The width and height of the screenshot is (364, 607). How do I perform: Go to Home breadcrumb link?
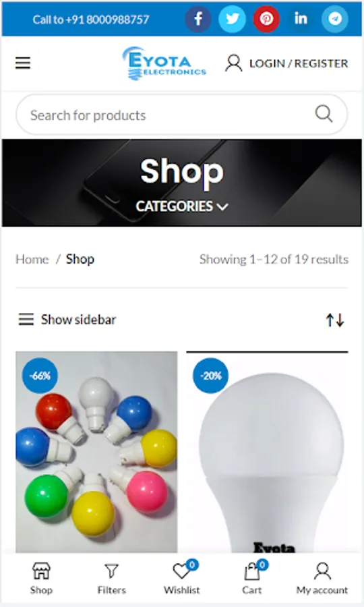tap(32, 259)
